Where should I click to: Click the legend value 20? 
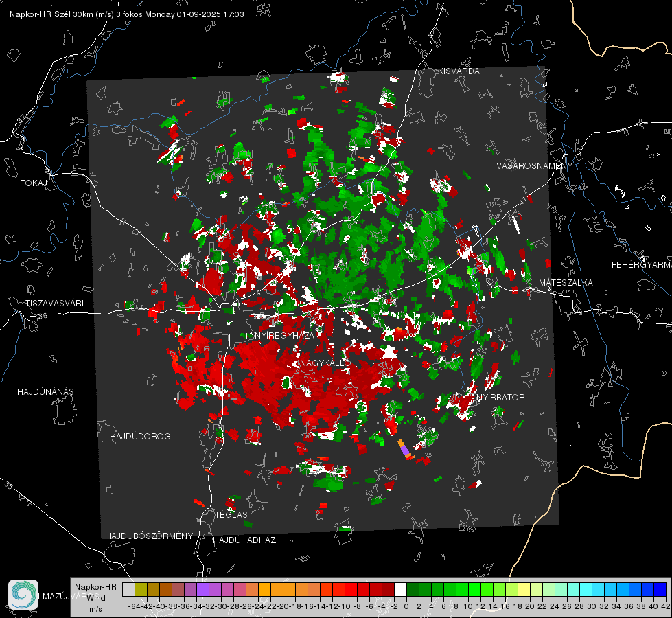530,606
